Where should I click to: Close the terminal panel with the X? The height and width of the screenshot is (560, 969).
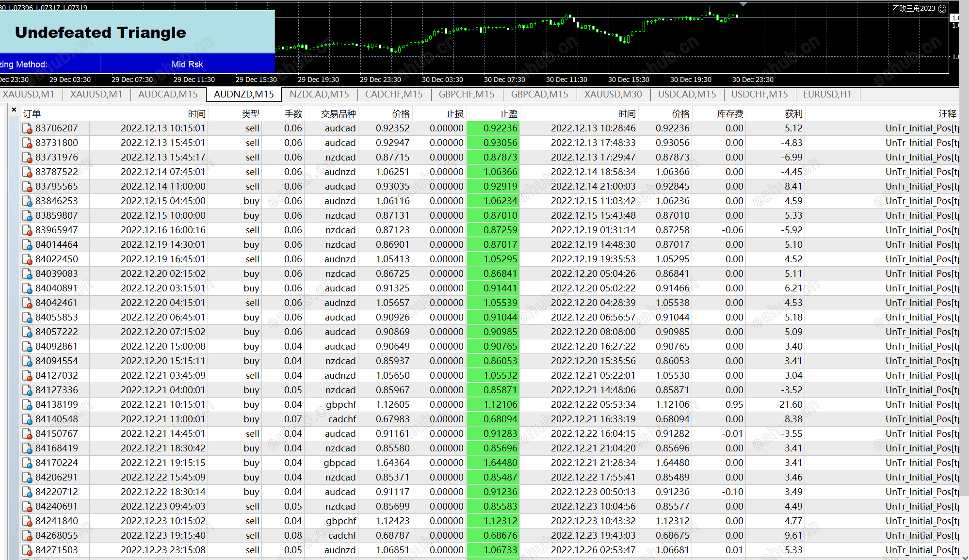click(14, 110)
